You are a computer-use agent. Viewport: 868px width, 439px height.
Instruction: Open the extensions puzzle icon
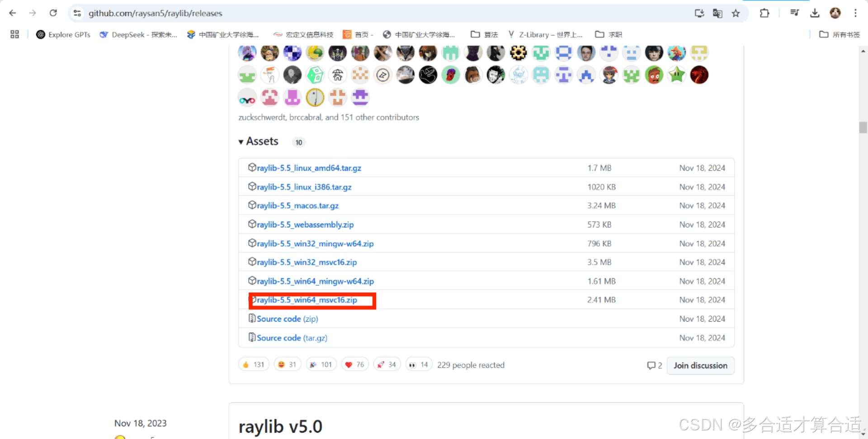click(x=764, y=13)
